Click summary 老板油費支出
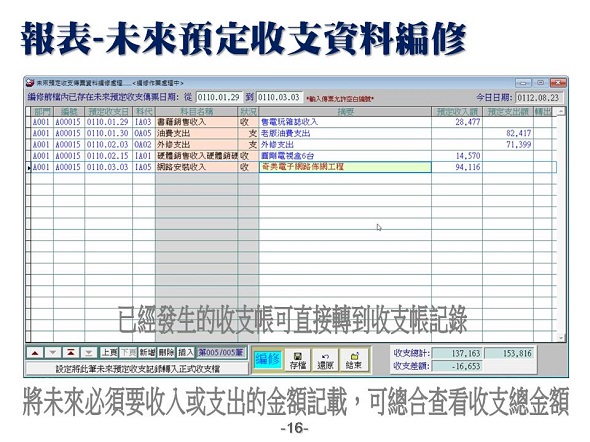 pyautogui.click(x=345, y=134)
